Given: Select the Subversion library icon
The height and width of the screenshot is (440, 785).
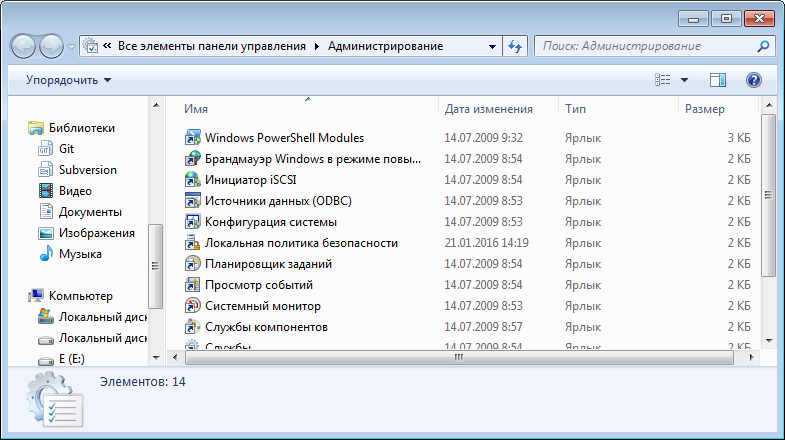Looking at the screenshot, I should click(46, 170).
